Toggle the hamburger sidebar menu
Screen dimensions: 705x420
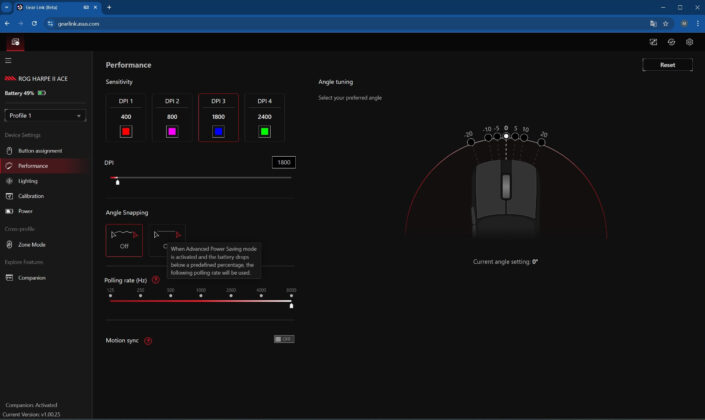click(8, 60)
